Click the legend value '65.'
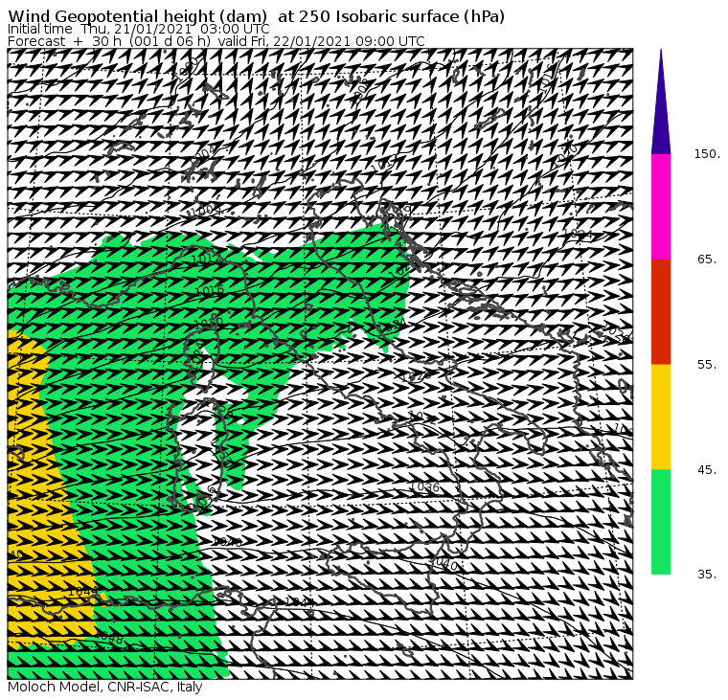Screen dimensions: 728x700 click(707, 260)
